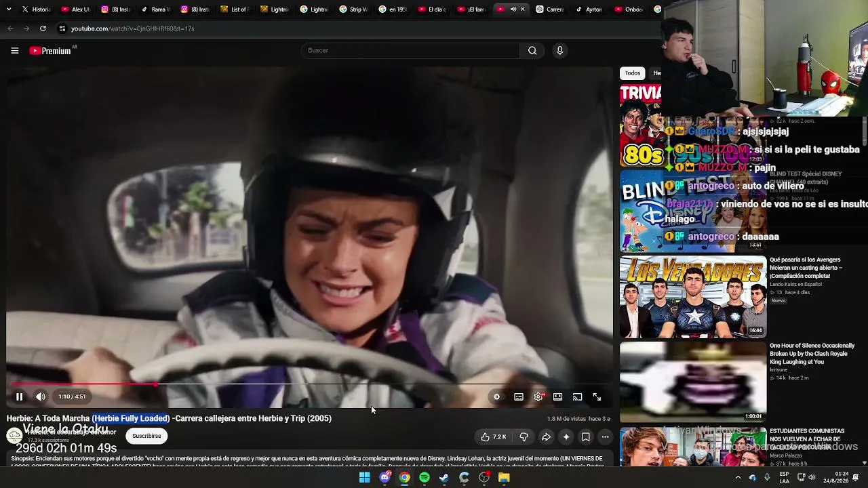Open Spotify from the taskbar
Image resolution: width=868 pixels, height=488 pixels.
425,478
